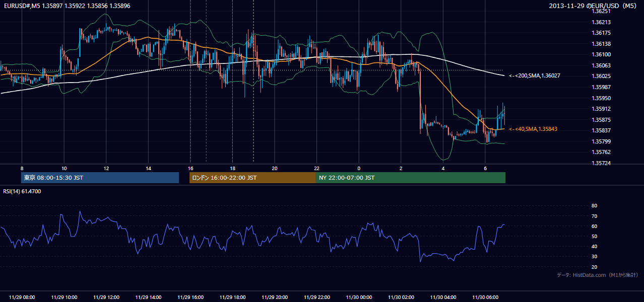Click price axis label 1.36025
644x302 pixels.
point(602,76)
